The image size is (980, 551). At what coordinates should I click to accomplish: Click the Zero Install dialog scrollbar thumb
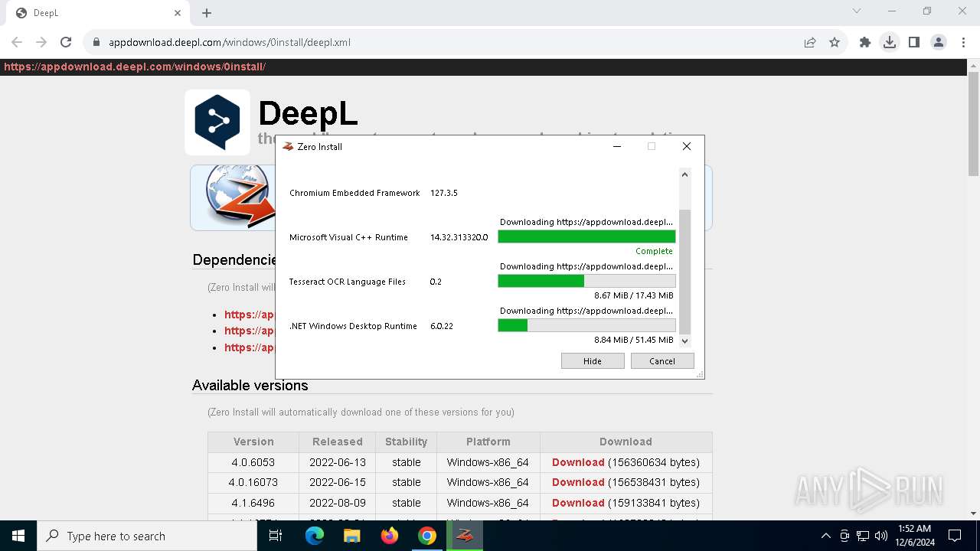click(x=685, y=270)
